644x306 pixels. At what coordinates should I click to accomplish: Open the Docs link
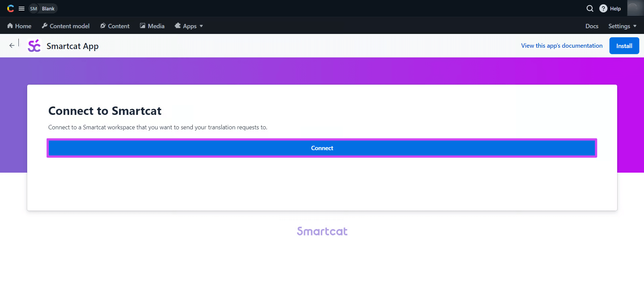[592, 26]
